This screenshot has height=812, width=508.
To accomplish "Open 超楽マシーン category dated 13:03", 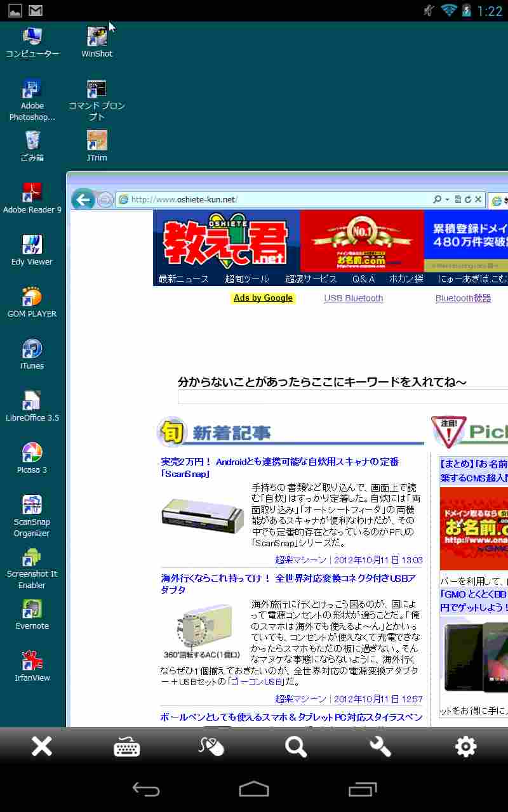I will pyautogui.click(x=300, y=560).
